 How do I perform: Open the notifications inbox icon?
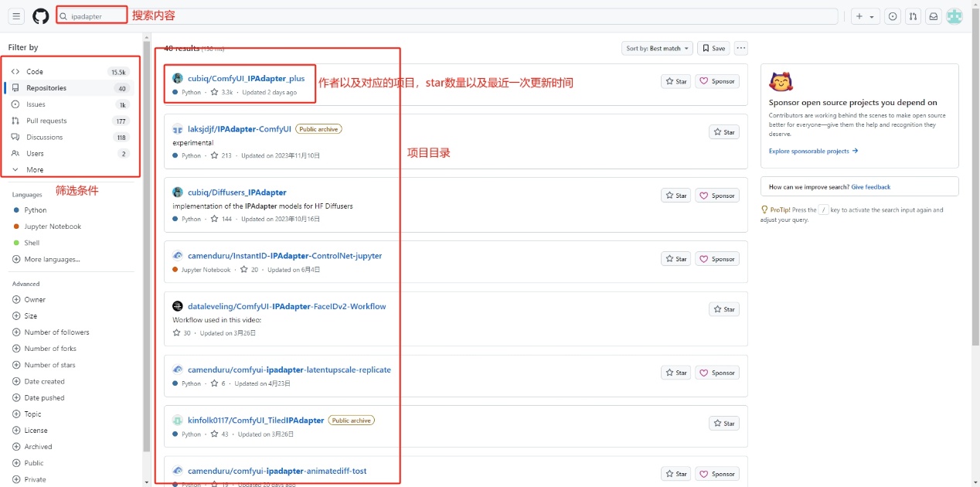(934, 16)
